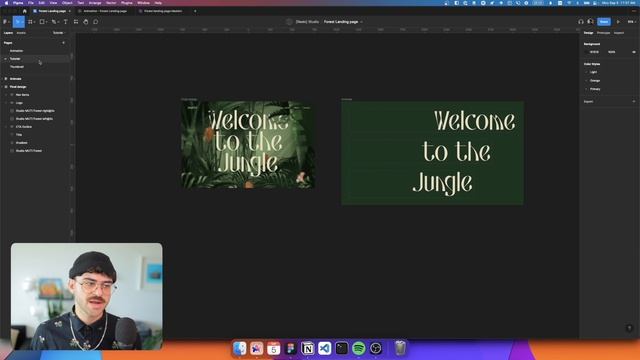Open the Tutorial page list dropdown
The image size is (640, 360).
click(x=58, y=33)
